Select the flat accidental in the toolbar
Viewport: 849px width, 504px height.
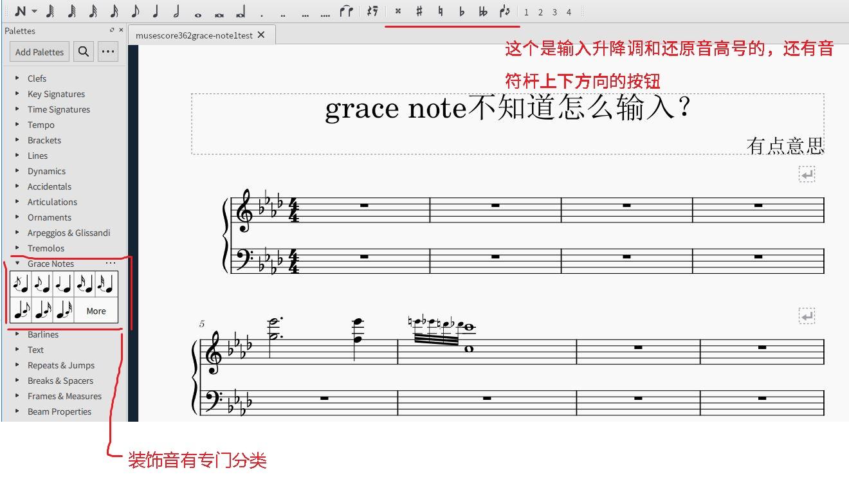click(462, 12)
